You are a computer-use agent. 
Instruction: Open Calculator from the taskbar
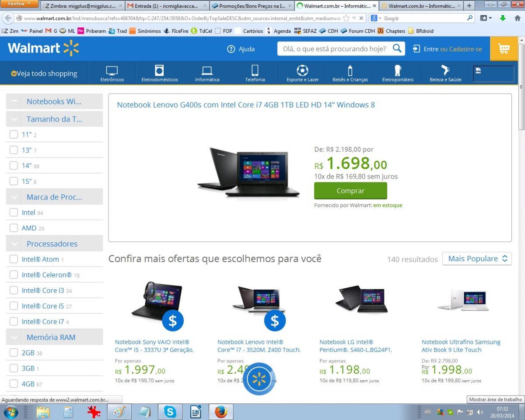pyautogui.click(x=68, y=412)
